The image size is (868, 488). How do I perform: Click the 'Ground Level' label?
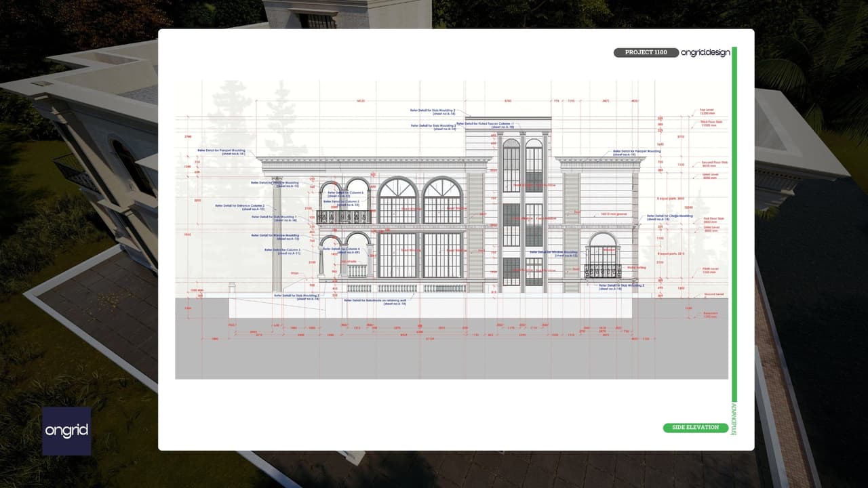pyautogui.click(x=714, y=294)
